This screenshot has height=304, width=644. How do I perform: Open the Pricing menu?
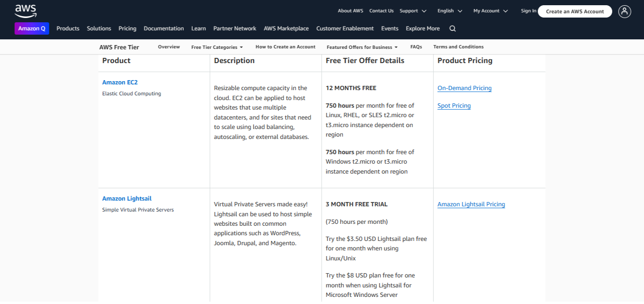tap(127, 28)
